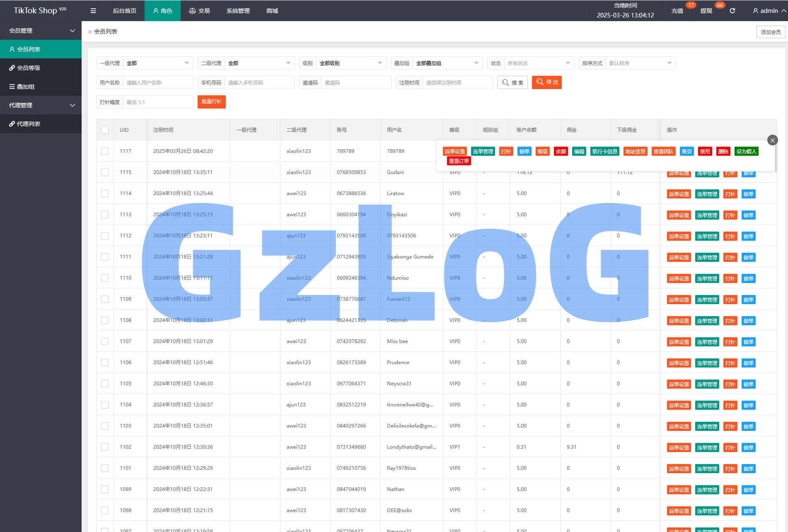The height and width of the screenshot is (532, 788).
Task: Click the 提现 withdrawal notification item
Action: pos(706,11)
